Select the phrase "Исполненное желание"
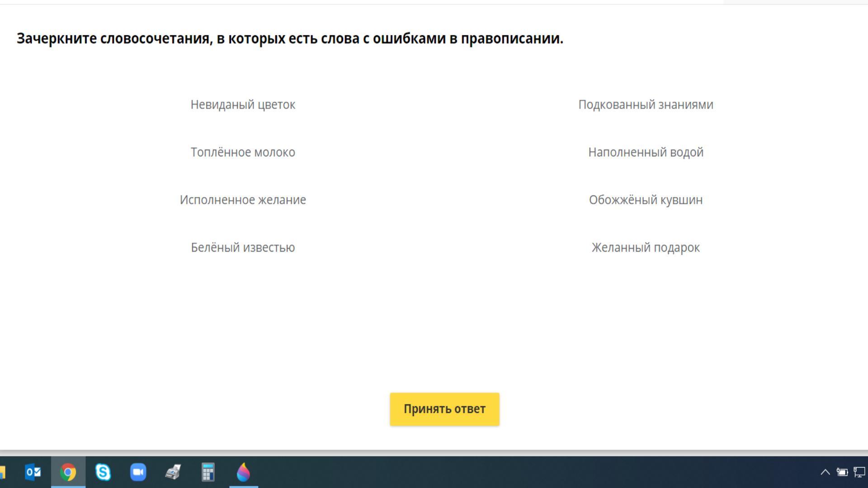 [x=243, y=200]
